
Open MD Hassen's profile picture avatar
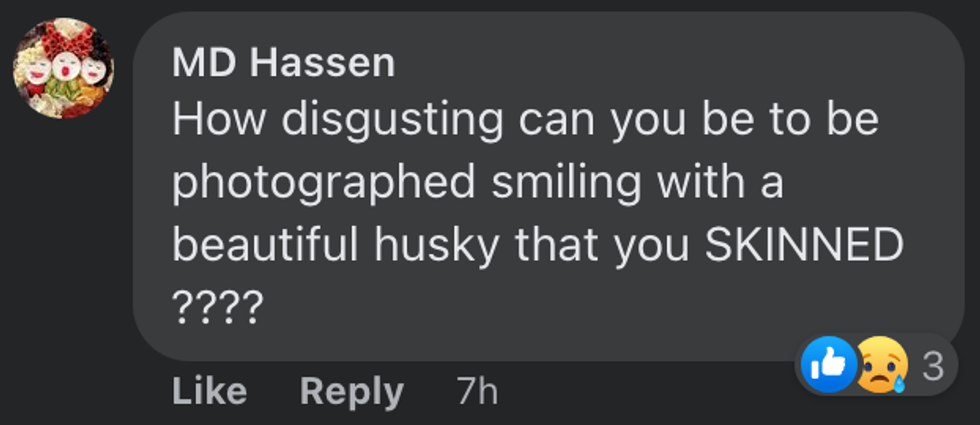point(63,68)
